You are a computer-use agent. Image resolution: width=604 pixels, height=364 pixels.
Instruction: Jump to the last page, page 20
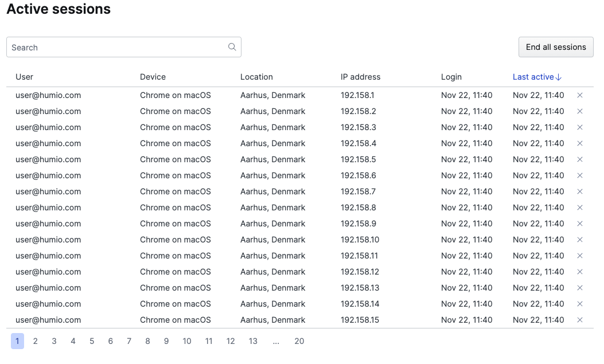[x=299, y=341]
